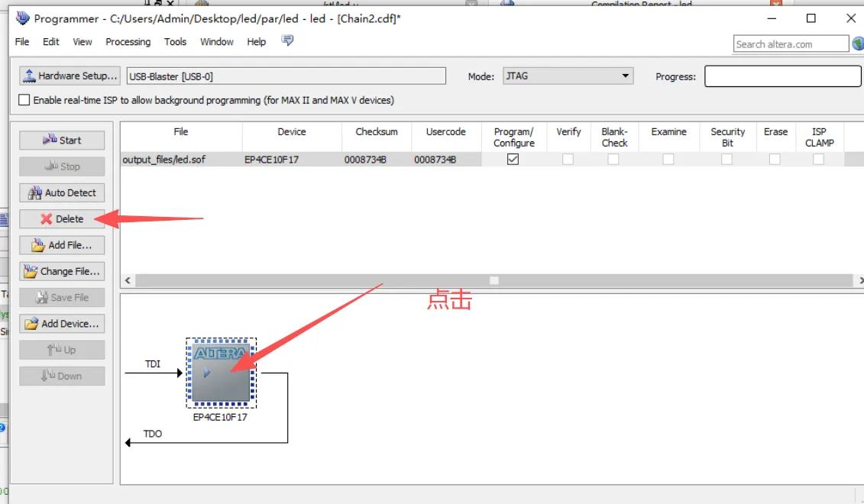Click the globe search icon
Screen dimensions: 864x504
coord(858,44)
